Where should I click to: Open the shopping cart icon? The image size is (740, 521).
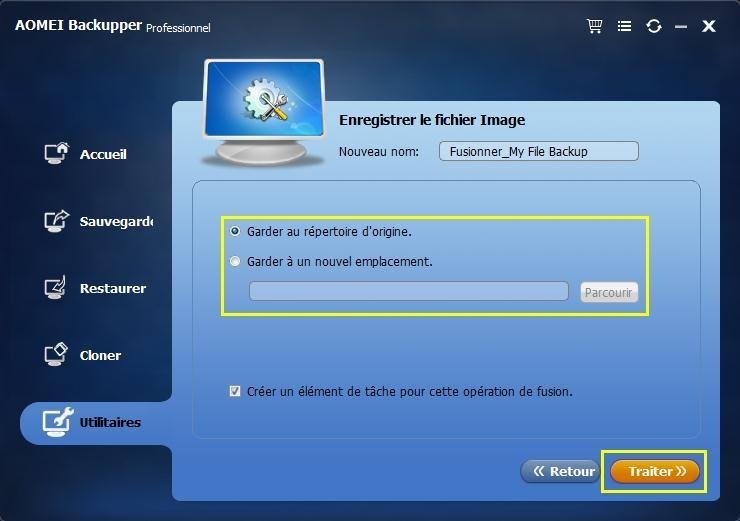pos(595,25)
